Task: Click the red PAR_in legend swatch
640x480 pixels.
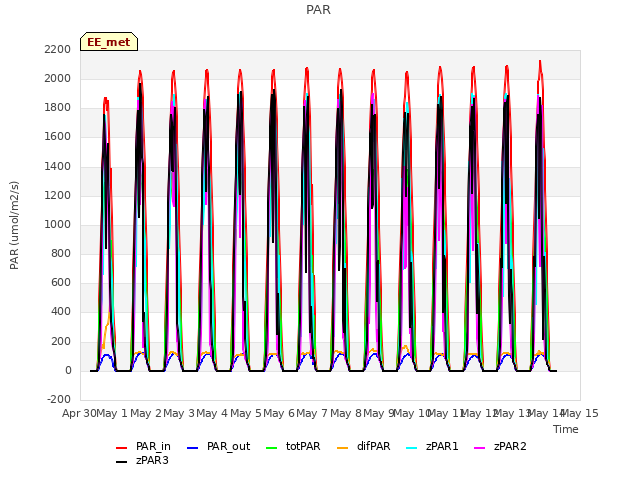Action: tap(122, 448)
